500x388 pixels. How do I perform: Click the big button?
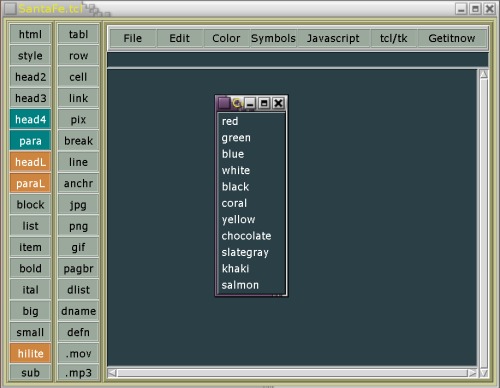(x=30, y=311)
